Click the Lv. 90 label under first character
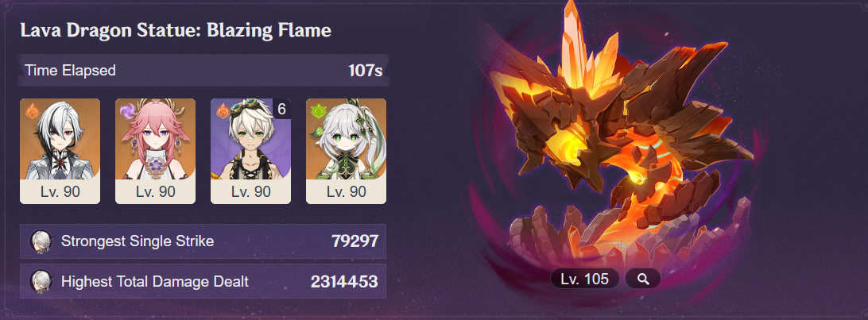Viewport: 868px width, 320px height. click(x=60, y=192)
